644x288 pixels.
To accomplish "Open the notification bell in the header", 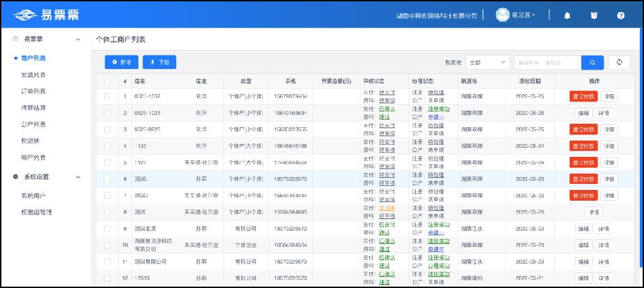I will tap(567, 16).
